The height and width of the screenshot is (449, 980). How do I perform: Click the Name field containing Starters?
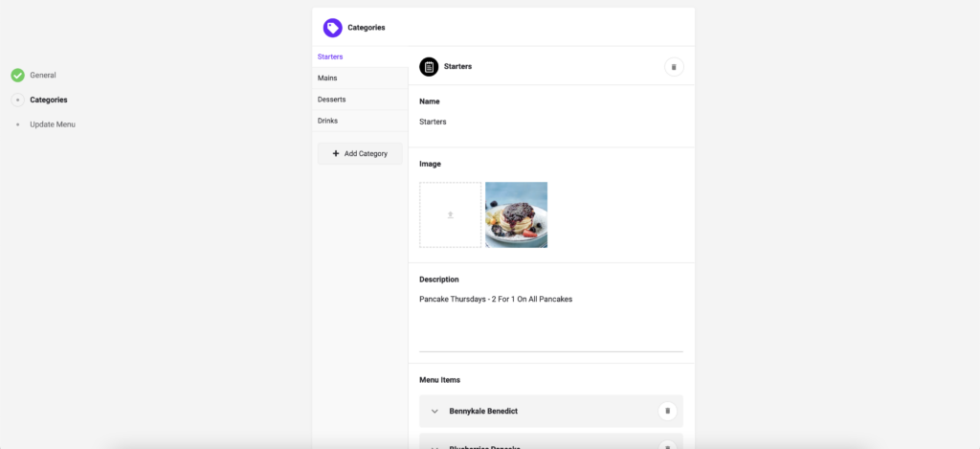(551, 122)
